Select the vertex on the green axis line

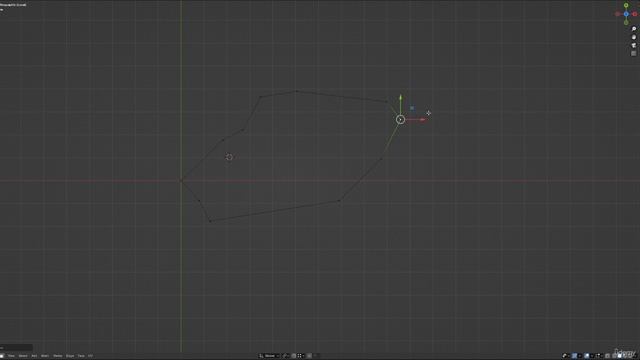[181, 180]
